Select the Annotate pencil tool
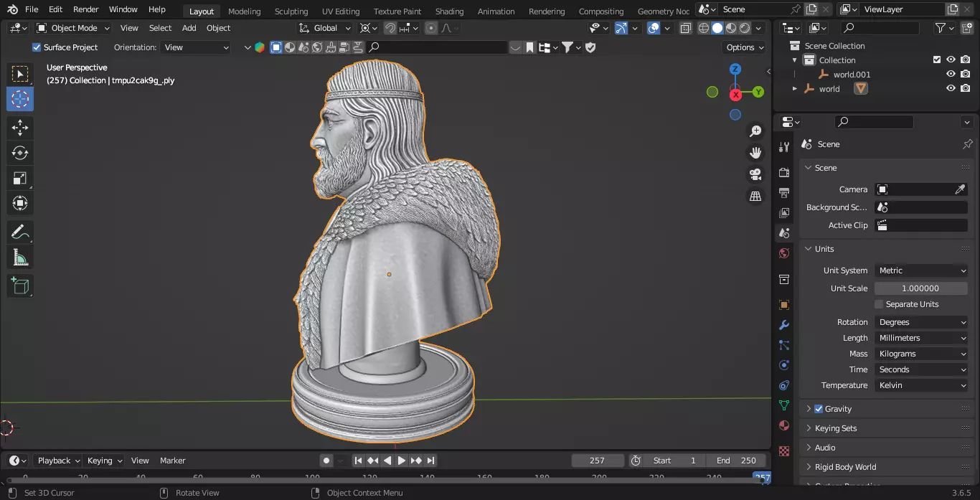The height and width of the screenshot is (500, 980). (x=20, y=232)
